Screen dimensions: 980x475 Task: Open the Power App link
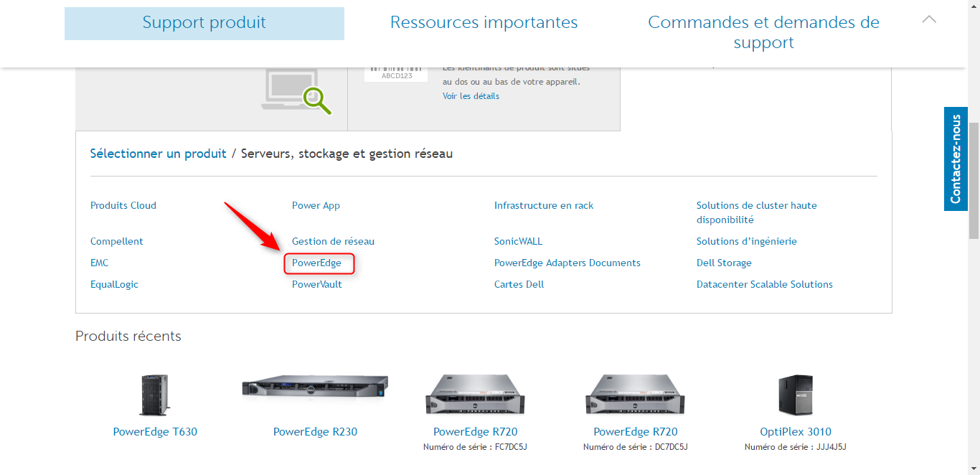point(316,205)
